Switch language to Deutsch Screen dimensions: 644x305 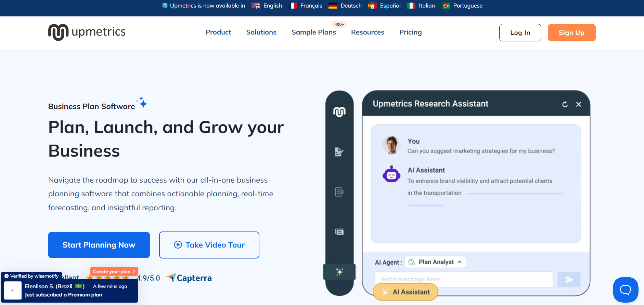click(x=351, y=6)
